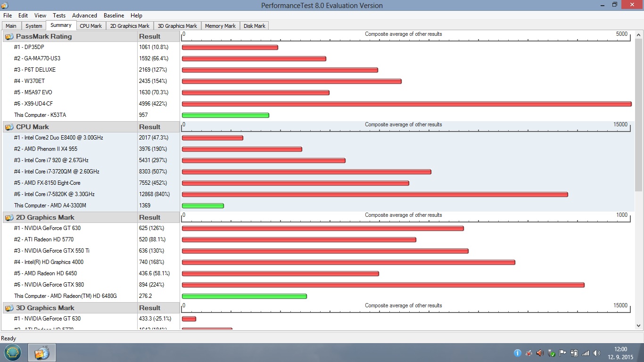The width and height of the screenshot is (644, 362).
Task: Open the Edit menu
Action: coord(23,16)
